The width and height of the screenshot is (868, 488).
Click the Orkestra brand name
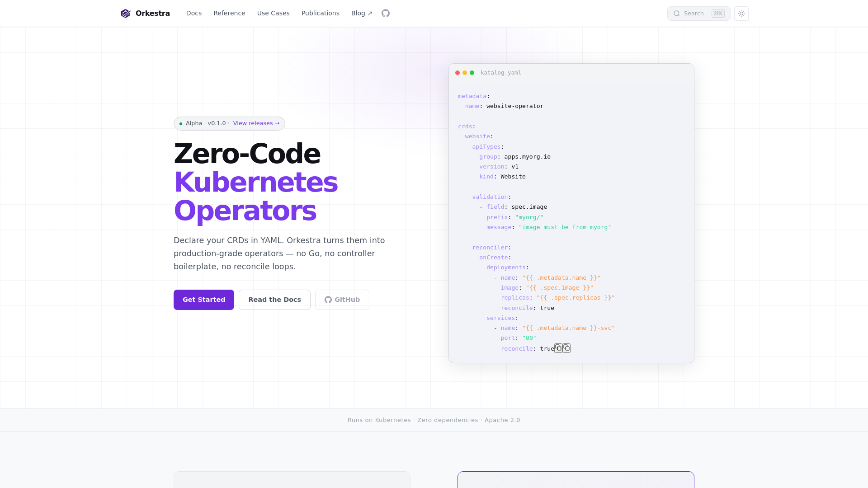(153, 14)
